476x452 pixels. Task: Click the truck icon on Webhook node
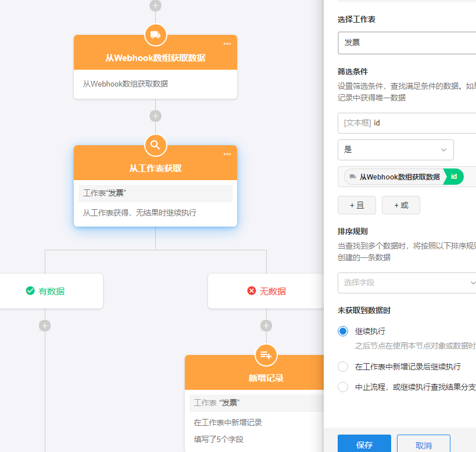[155, 35]
